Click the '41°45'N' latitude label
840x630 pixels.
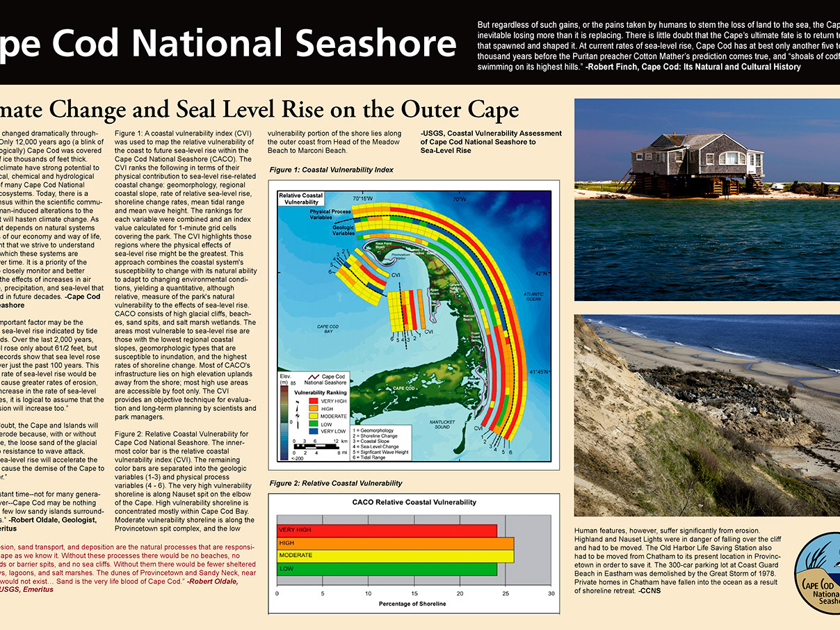[538, 371]
